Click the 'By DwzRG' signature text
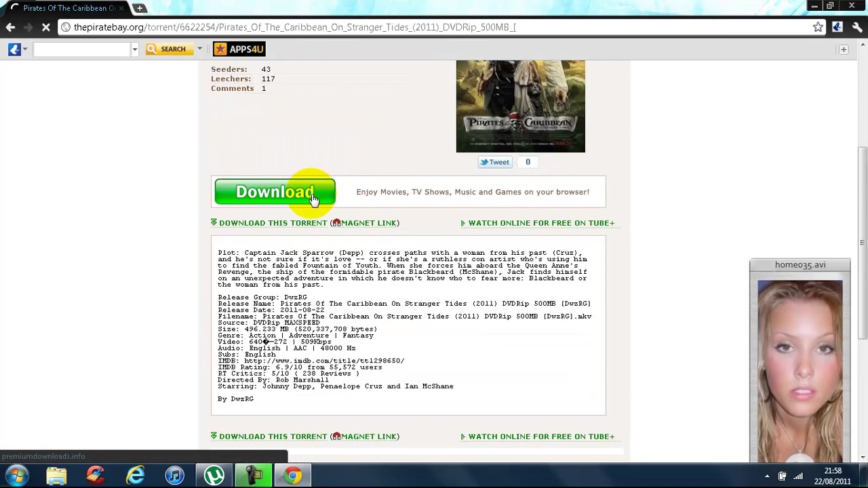Viewport: 868px width, 488px height. [235, 399]
